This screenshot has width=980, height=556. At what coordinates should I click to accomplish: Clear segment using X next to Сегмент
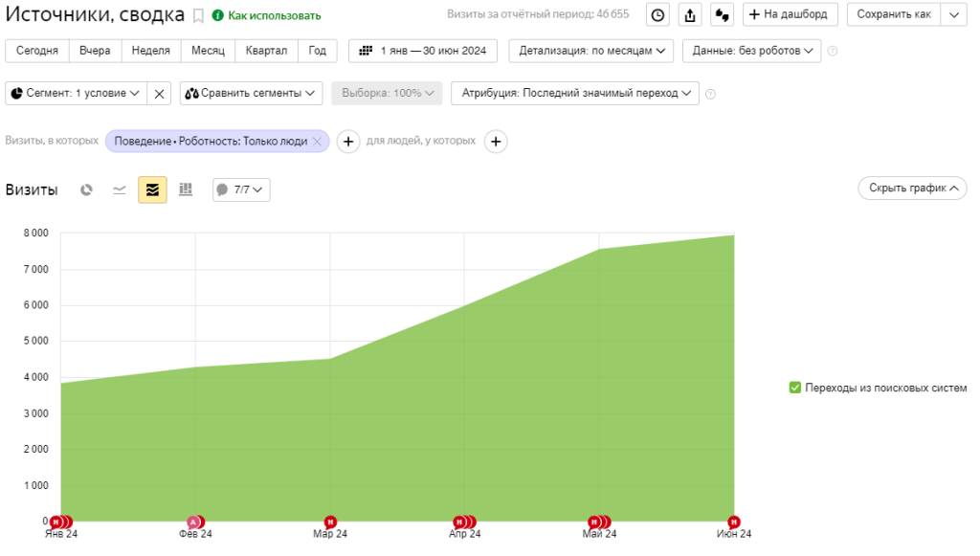tap(160, 94)
